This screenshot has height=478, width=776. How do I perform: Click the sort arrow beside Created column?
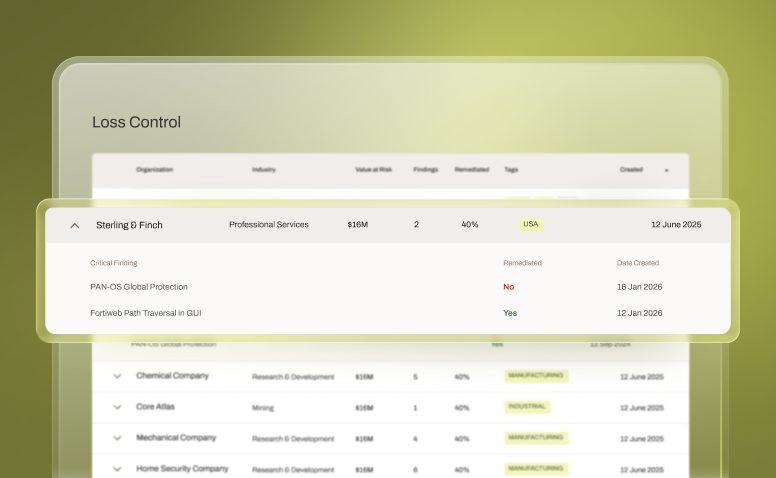tap(667, 170)
